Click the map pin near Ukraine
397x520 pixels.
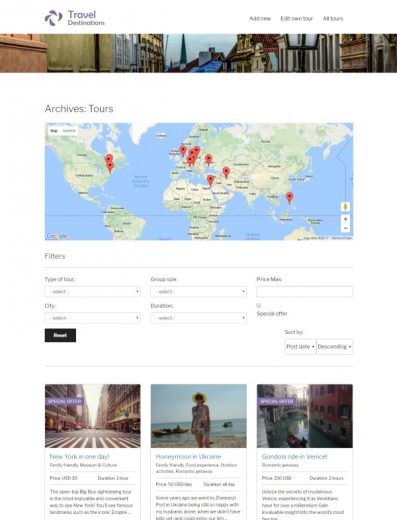(208, 160)
